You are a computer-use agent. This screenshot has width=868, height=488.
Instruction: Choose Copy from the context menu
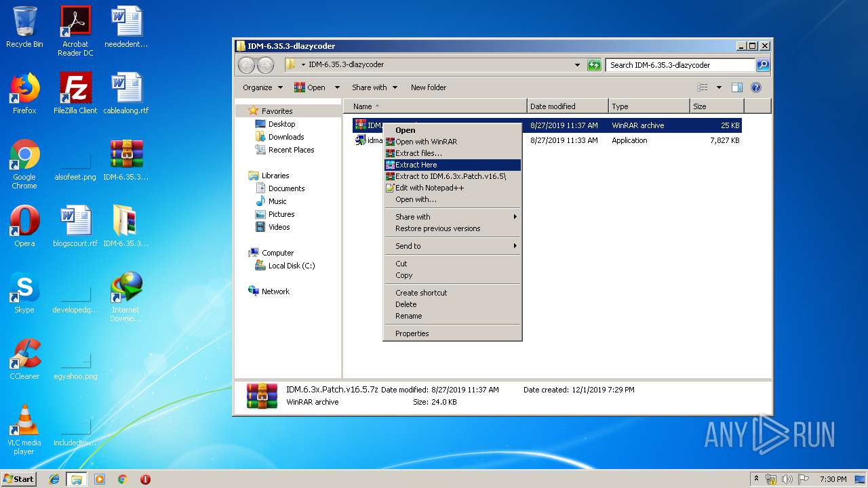click(x=452, y=275)
